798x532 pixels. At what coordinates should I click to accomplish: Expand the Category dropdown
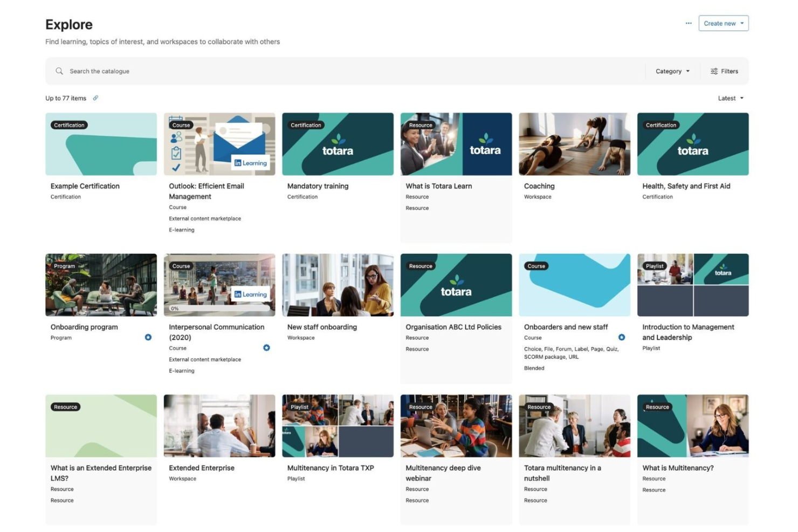coord(672,71)
